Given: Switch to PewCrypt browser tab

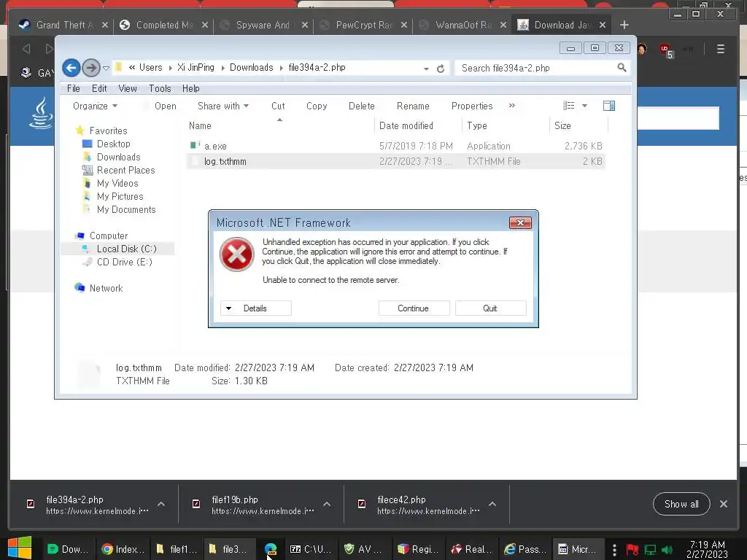Looking at the screenshot, I should (364, 25).
